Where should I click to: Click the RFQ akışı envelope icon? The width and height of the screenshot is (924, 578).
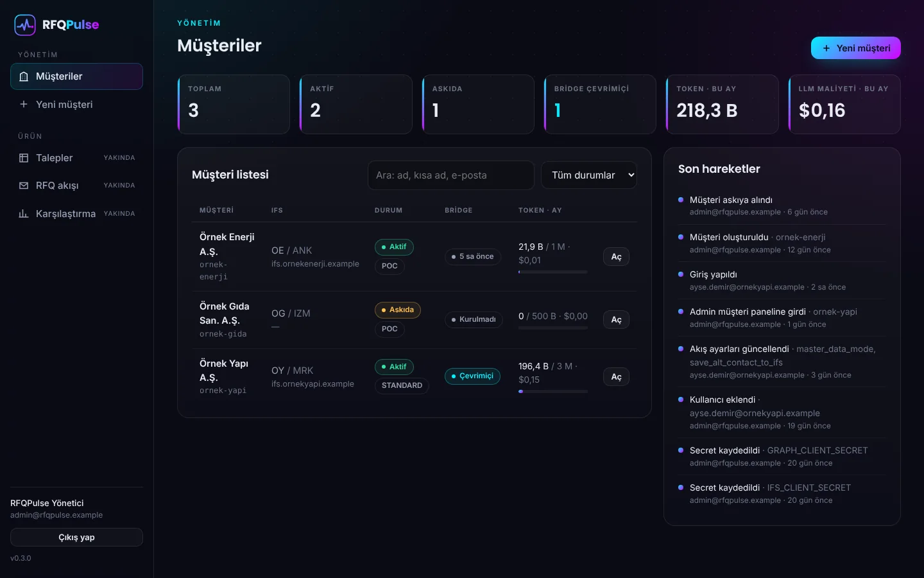pos(24,186)
